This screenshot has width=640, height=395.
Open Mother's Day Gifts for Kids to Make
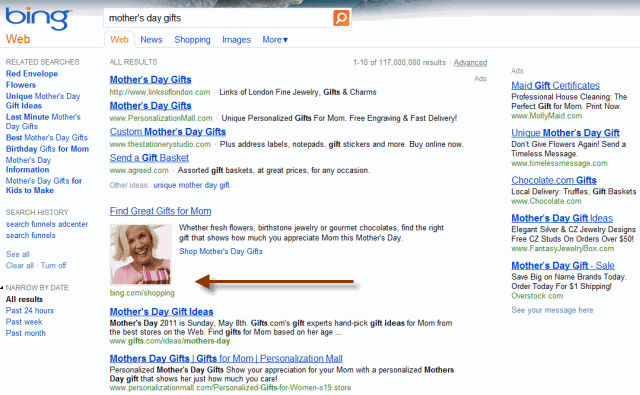[44, 186]
